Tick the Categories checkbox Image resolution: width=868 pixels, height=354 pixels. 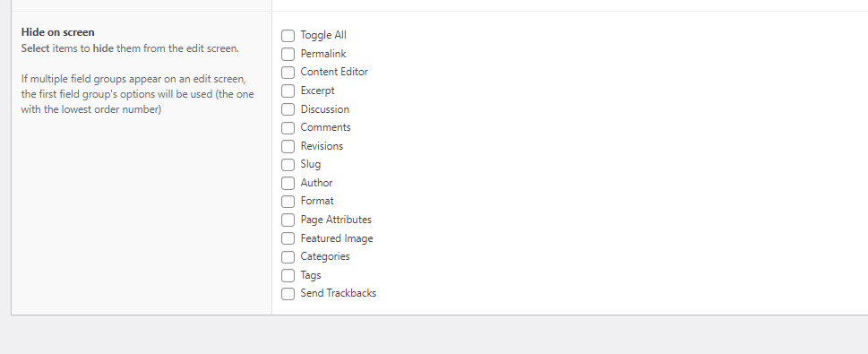(x=288, y=257)
